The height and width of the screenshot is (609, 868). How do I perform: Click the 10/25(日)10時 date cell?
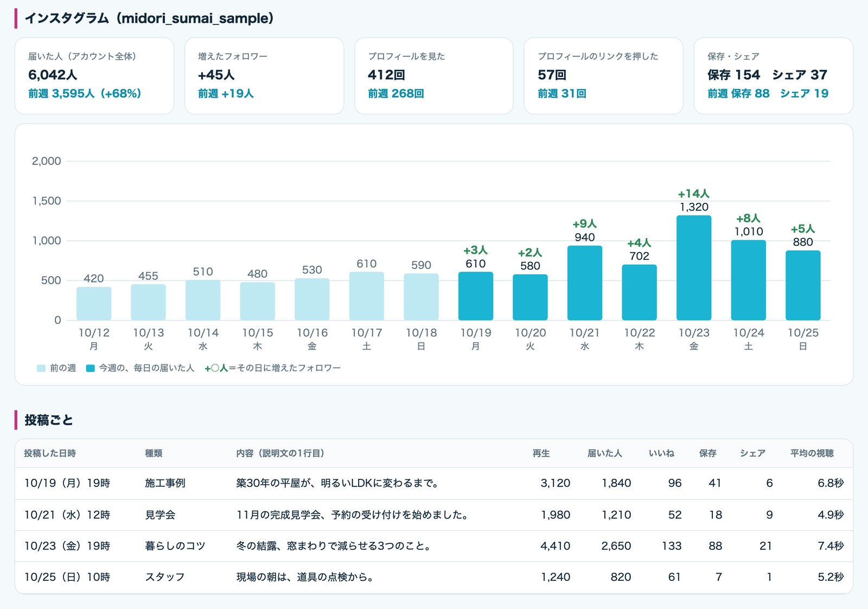67,577
